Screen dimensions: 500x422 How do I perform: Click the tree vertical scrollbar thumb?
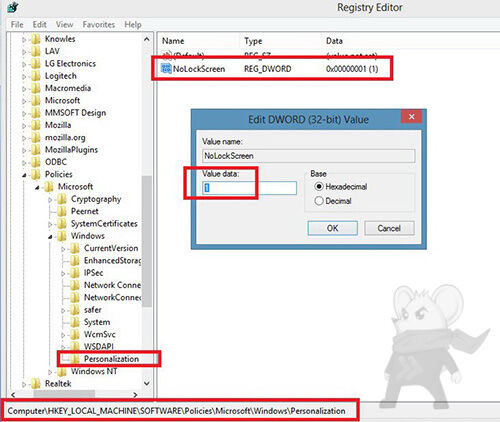(x=147, y=241)
